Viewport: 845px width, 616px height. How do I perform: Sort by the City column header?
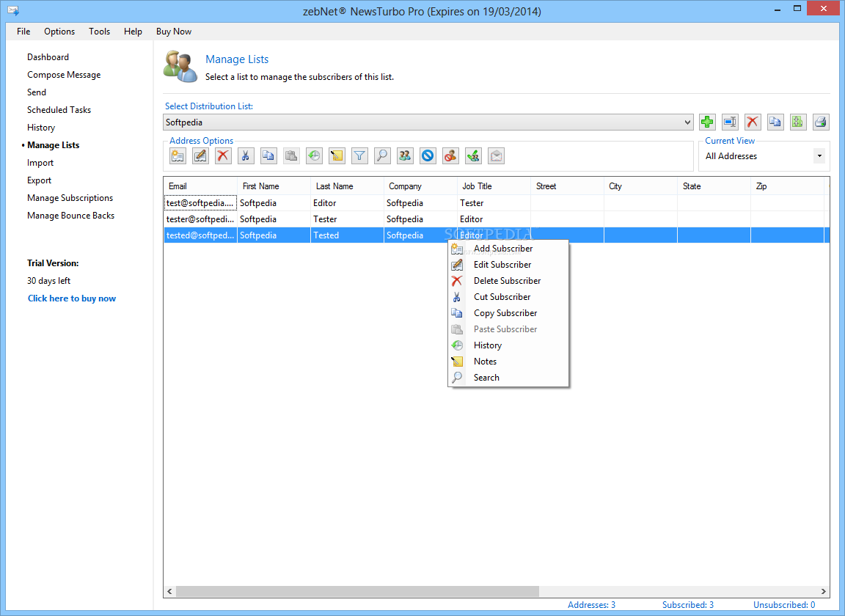point(641,186)
